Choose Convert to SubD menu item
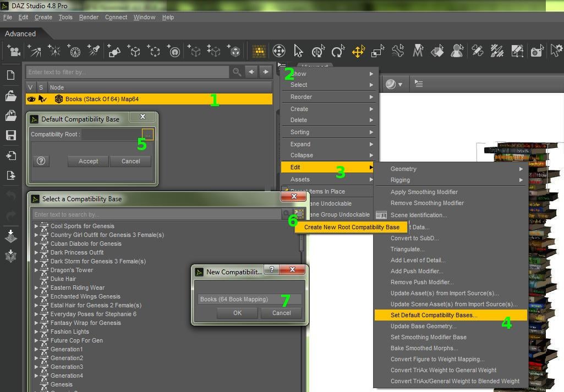Image resolution: width=564 pixels, height=392 pixels. click(x=451, y=238)
